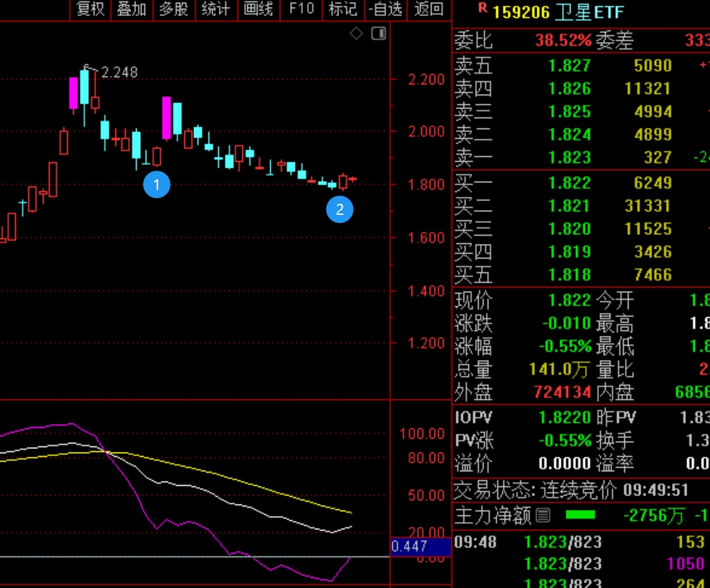Select 多股 multi-stock view
This screenshot has width=710, height=588.
[173, 9]
